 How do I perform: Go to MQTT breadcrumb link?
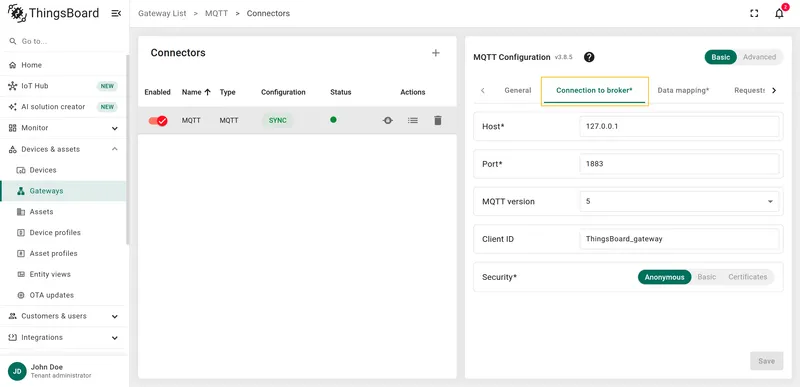tap(216, 14)
